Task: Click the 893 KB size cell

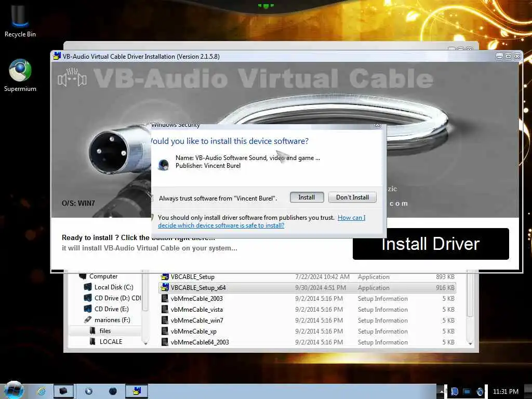Action: click(445, 277)
